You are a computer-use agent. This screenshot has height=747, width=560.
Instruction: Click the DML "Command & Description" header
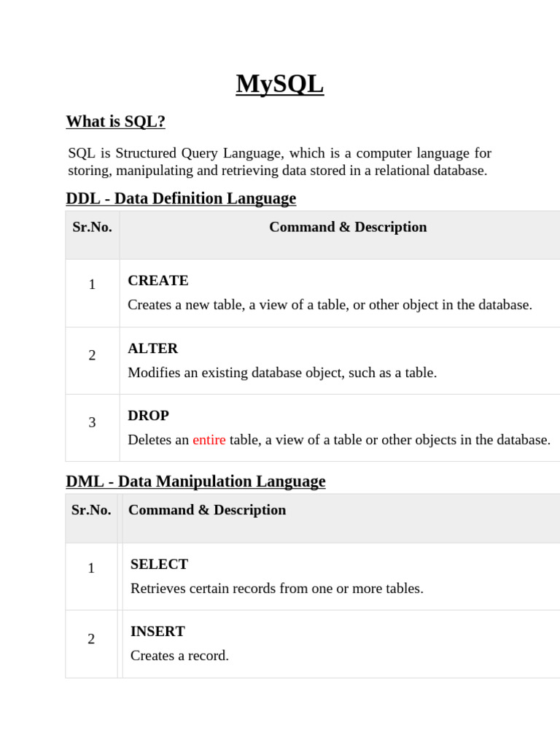coord(207,510)
